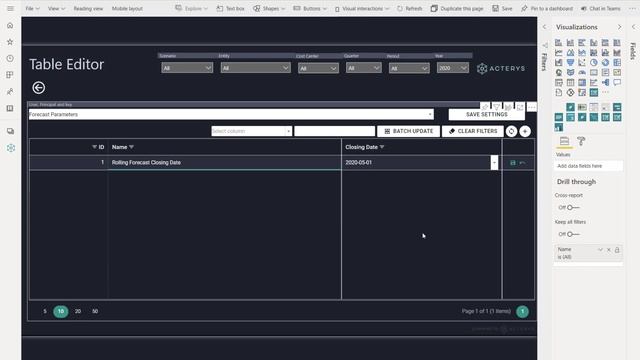This screenshot has height=360, width=640.
Task: Clear the Name drill-through filter
Action: coord(609,249)
